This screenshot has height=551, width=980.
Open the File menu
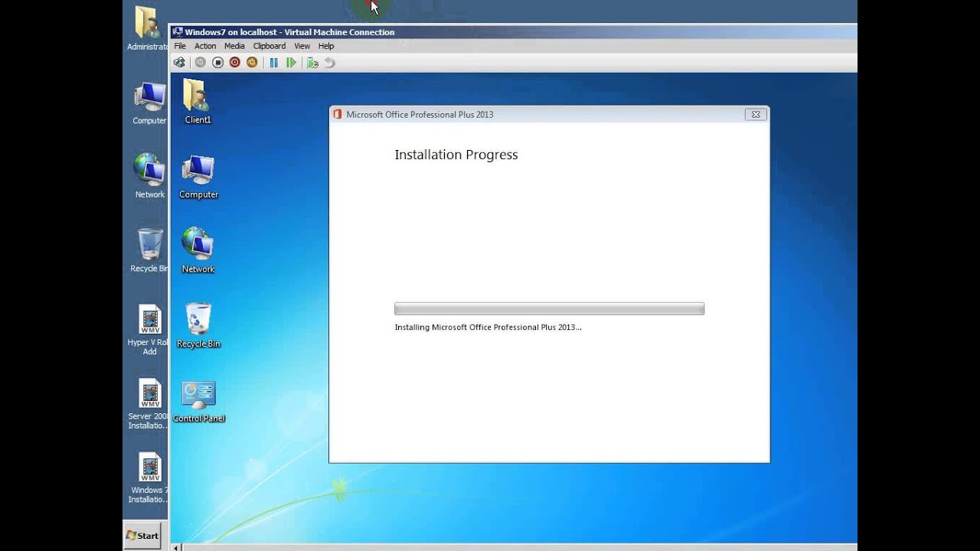180,46
